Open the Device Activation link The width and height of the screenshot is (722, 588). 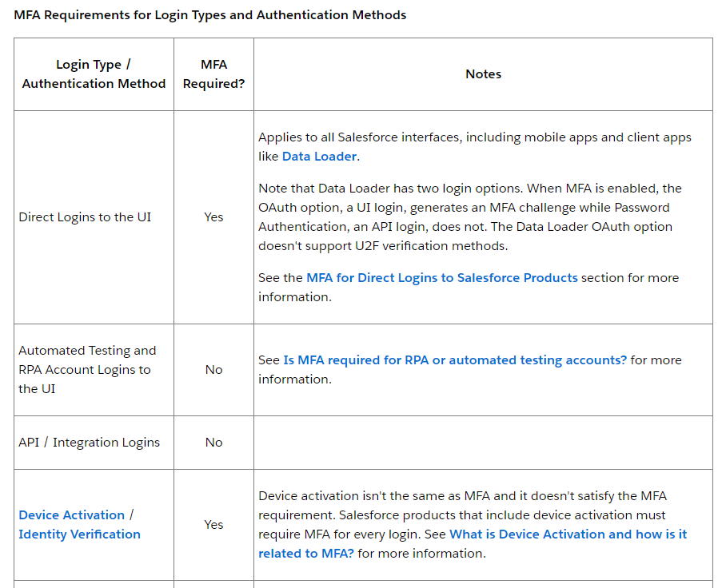tap(72, 514)
